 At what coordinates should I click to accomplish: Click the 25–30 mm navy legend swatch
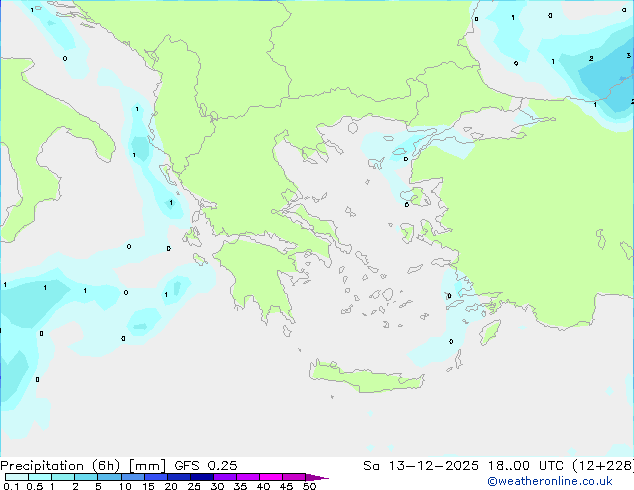coord(202,477)
